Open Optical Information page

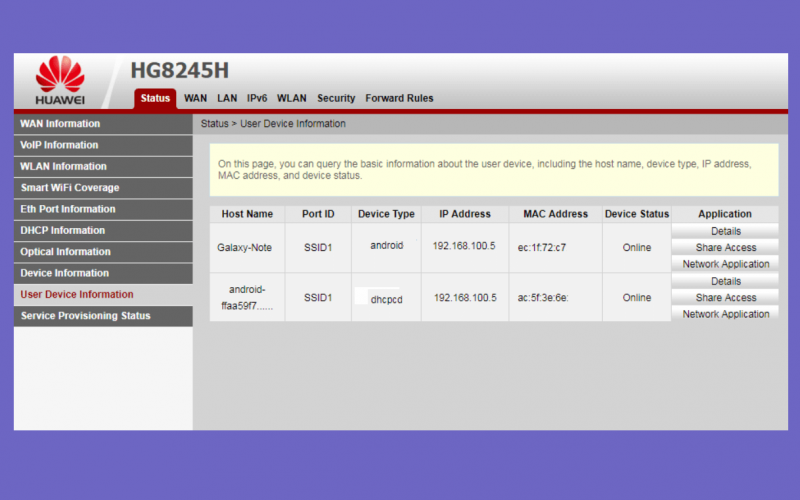[x=103, y=252]
